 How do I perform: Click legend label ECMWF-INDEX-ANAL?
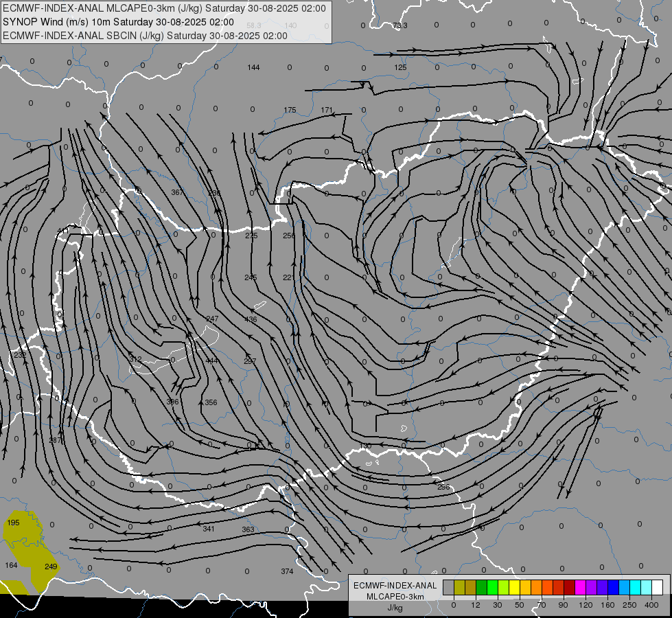(395, 586)
